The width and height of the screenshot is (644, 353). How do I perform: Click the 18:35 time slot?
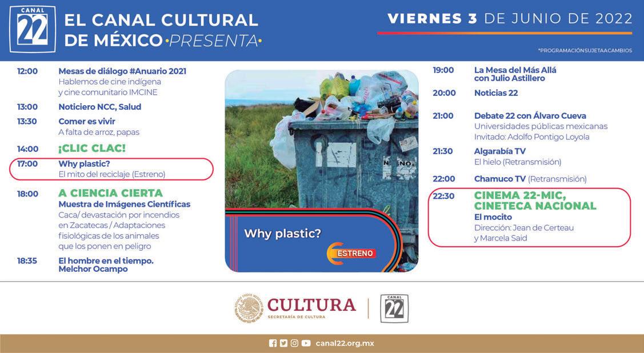point(27,260)
